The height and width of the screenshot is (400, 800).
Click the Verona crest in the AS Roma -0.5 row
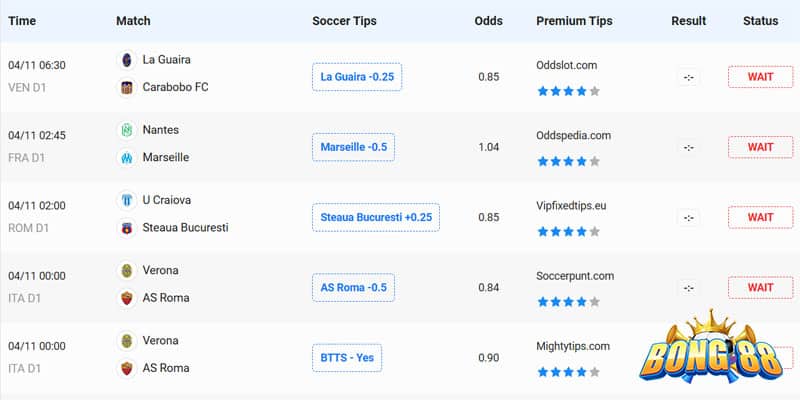[x=127, y=270]
